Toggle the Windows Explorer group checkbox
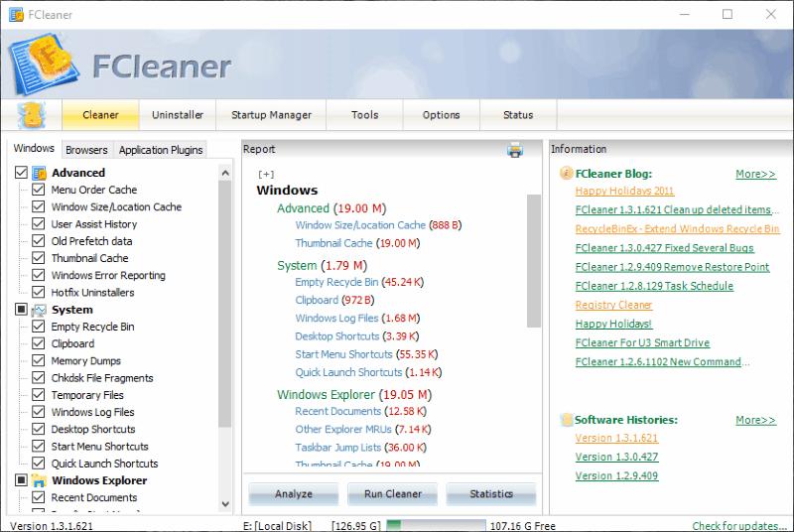 pyautogui.click(x=21, y=479)
